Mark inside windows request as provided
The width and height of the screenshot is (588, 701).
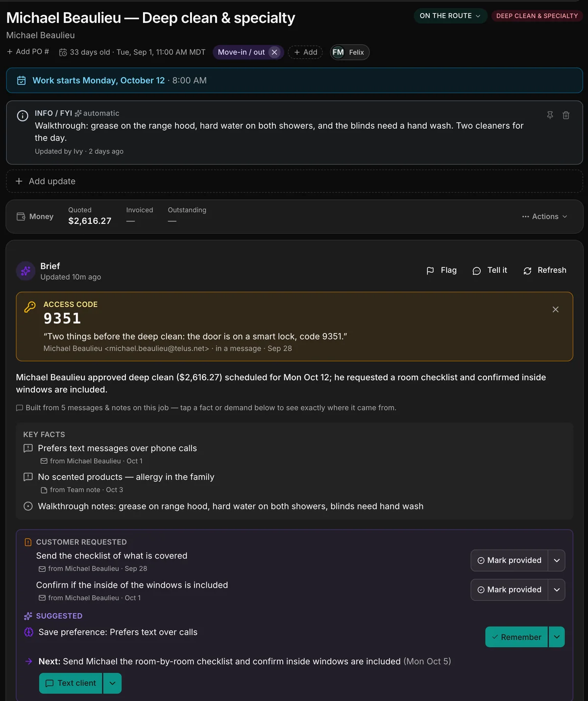coord(509,590)
